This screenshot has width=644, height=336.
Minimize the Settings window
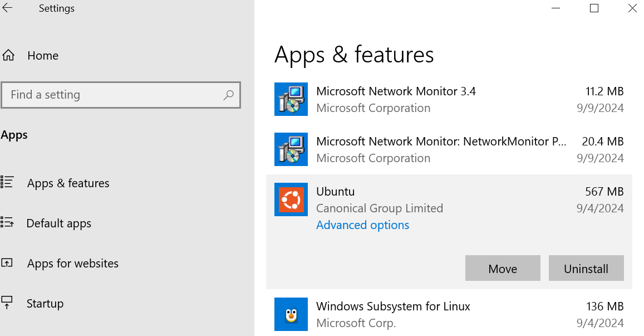(x=555, y=8)
